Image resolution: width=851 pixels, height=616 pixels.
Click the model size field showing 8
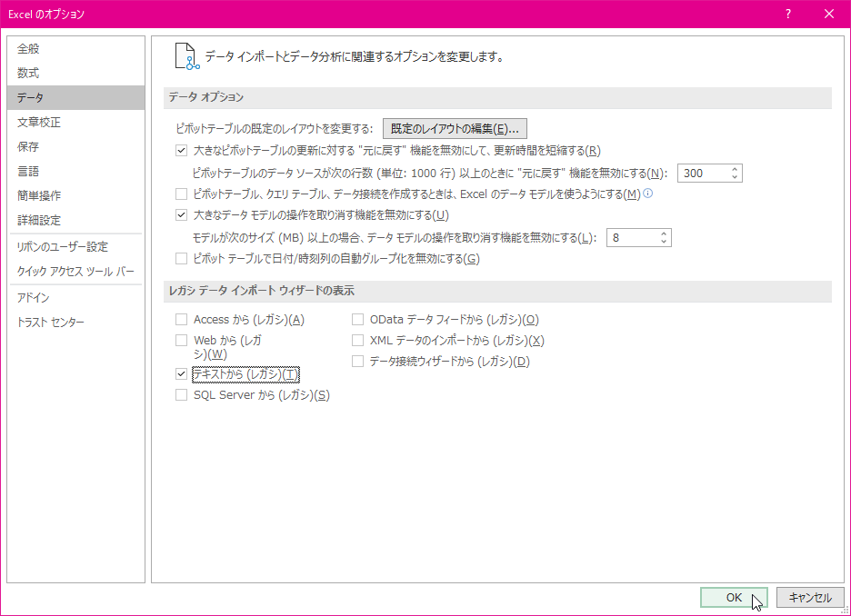(x=632, y=237)
